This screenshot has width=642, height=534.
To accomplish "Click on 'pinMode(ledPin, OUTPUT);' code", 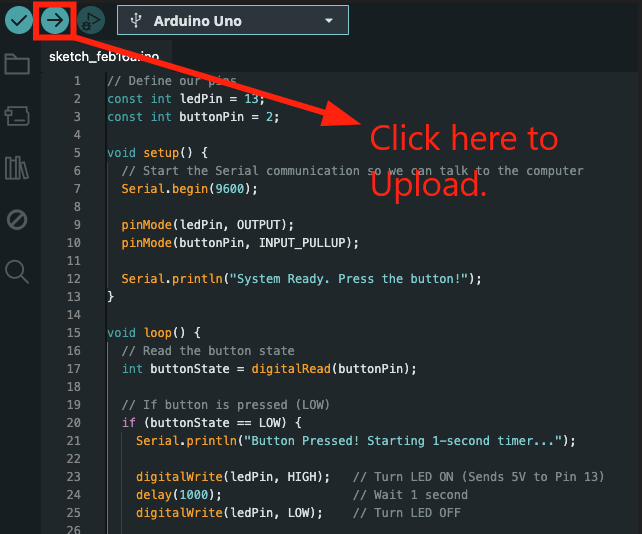I will pyautogui.click(x=208, y=225).
